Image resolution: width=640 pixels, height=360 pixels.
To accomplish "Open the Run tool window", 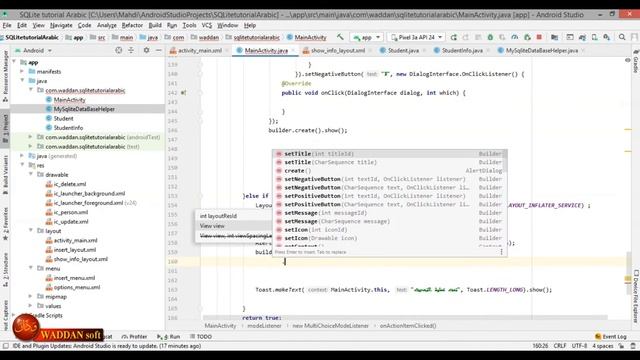I will [x=169, y=336].
